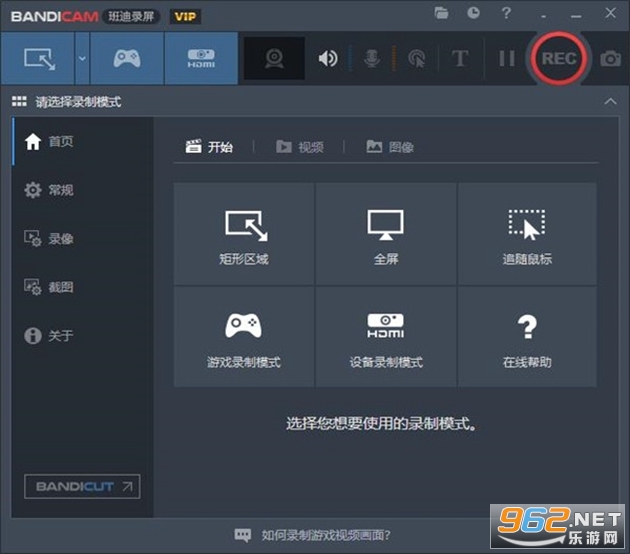
Task: Toggle the microphone icon
Action: click(x=372, y=59)
